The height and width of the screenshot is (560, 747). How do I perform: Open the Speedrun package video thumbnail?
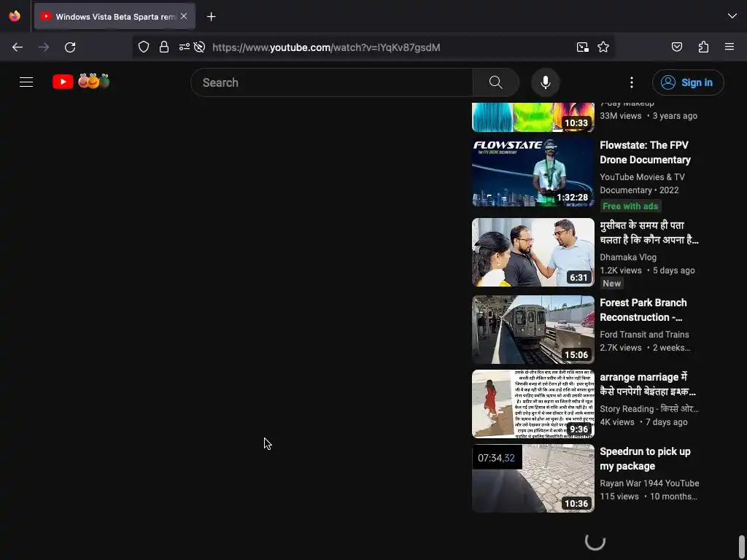coord(533,478)
